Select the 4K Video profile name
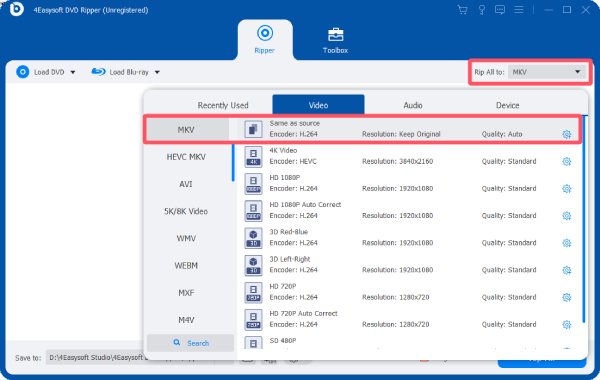Screen dimensions: 600x380 (x=283, y=150)
